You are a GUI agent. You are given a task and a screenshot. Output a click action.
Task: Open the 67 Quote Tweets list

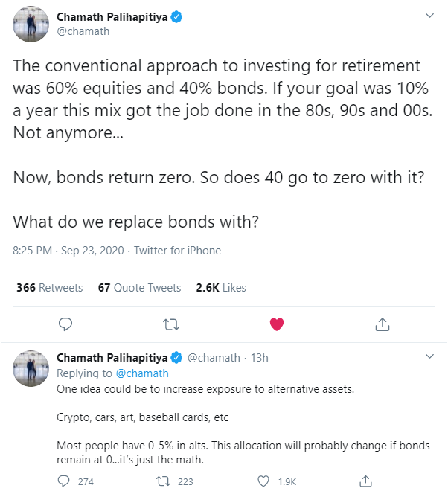pos(139,287)
